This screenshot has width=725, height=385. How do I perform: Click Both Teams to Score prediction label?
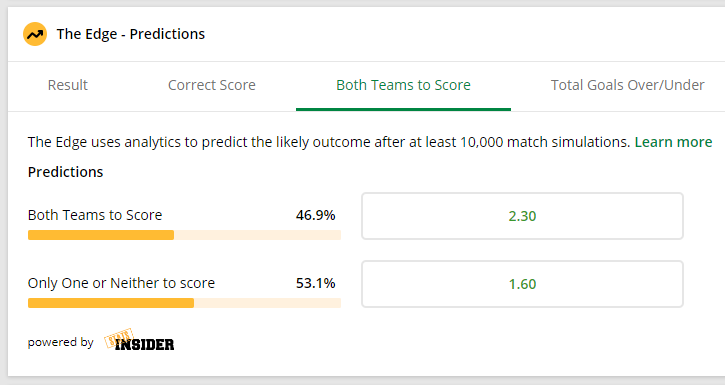(95, 215)
